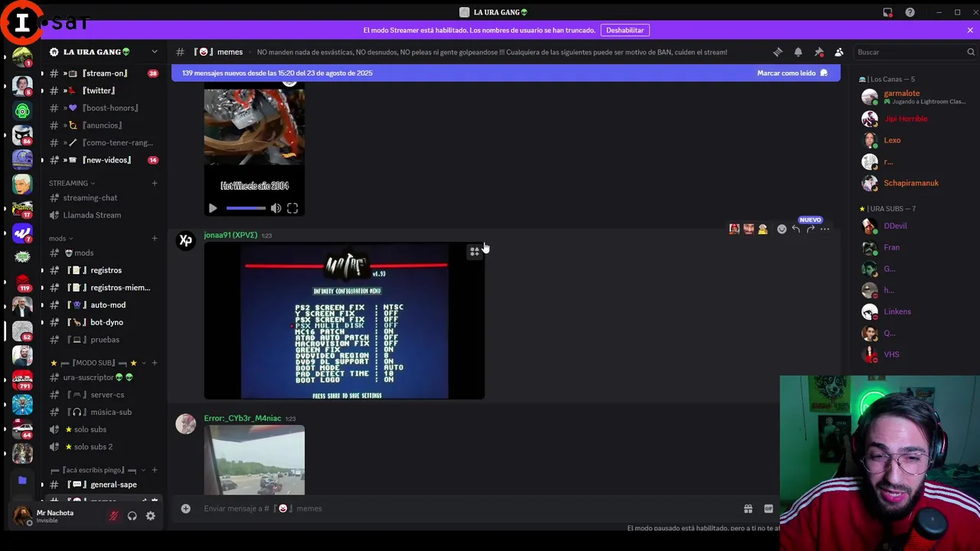Add channel to MODO SUB category
Screen dimensions: 980x551
click(x=154, y=363)
